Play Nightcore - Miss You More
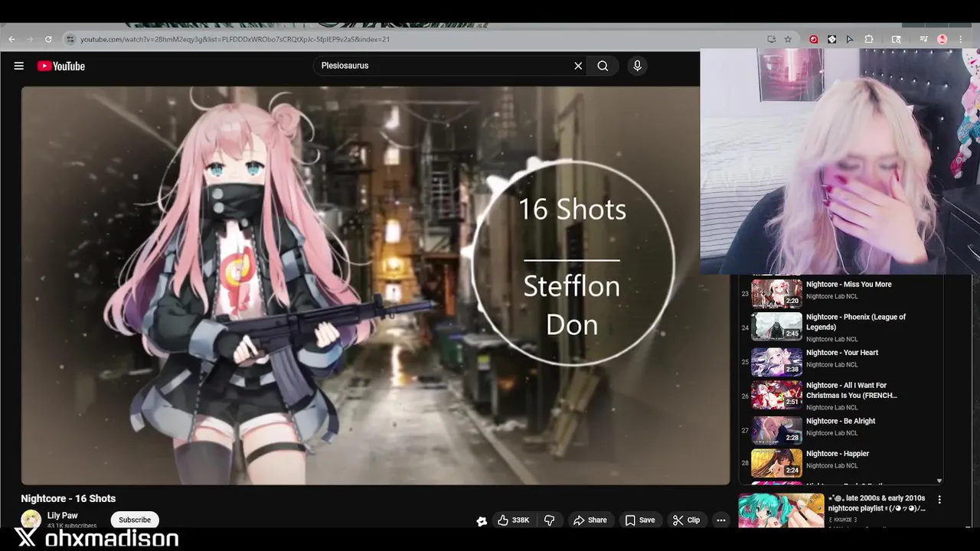Image resolution: width=980 pixels, height=551 pixels. tap(848, 284)
